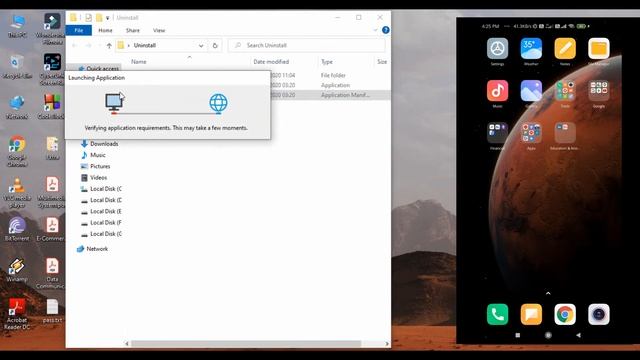Open the File ribbon tab

[x=78, y=30]
